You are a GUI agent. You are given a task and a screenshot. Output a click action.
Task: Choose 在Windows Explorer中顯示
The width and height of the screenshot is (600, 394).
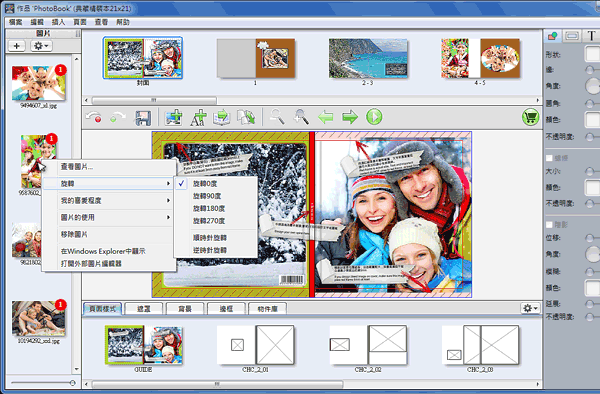[x=109, y=251]
